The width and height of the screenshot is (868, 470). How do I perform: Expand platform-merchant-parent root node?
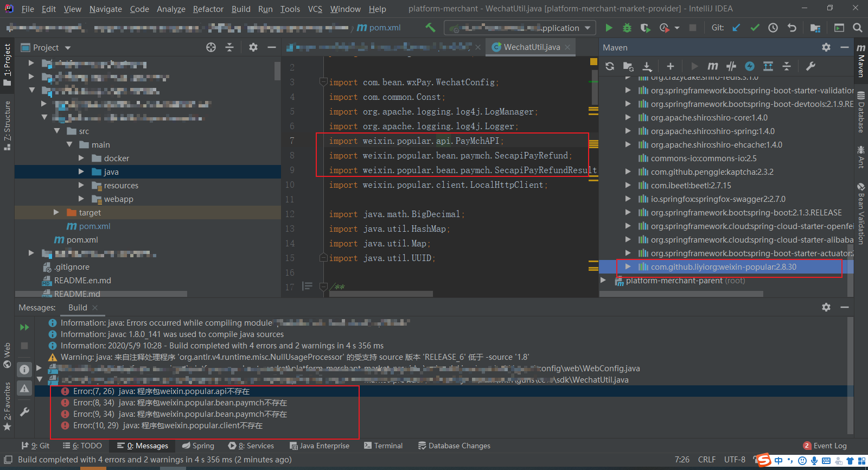click(x=603, y=280)
